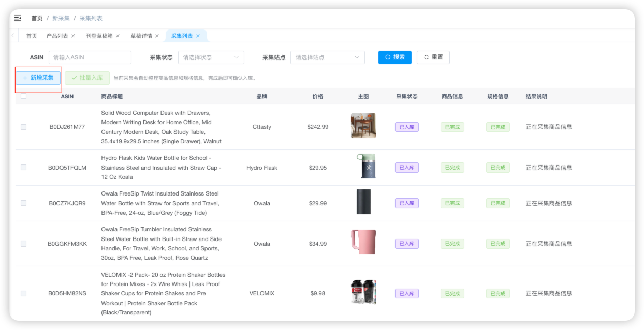Click the ASIN column header
644x330 pixels.
click(x=67, y=96)
